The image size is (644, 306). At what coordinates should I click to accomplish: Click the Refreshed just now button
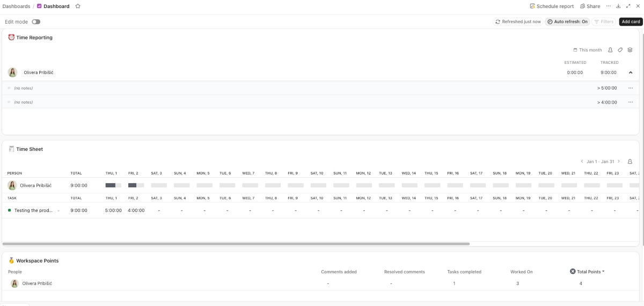[x=518, y=22]
